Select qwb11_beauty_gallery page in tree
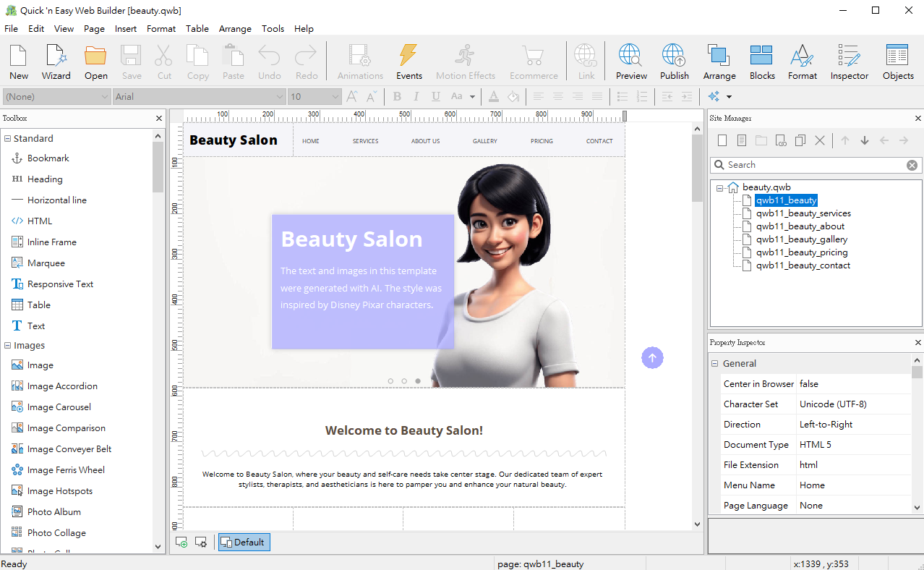The image size is (924, 570). tap(802, 239)
